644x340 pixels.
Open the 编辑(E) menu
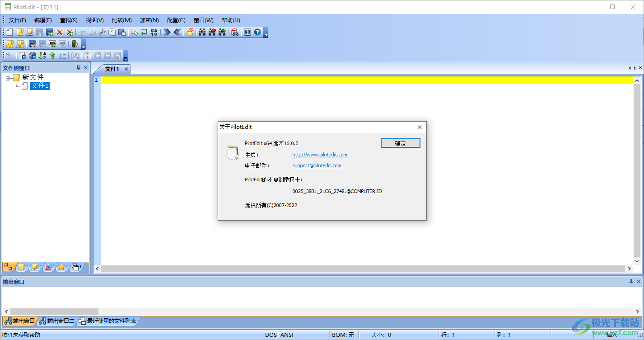click(x=43, y=20)
